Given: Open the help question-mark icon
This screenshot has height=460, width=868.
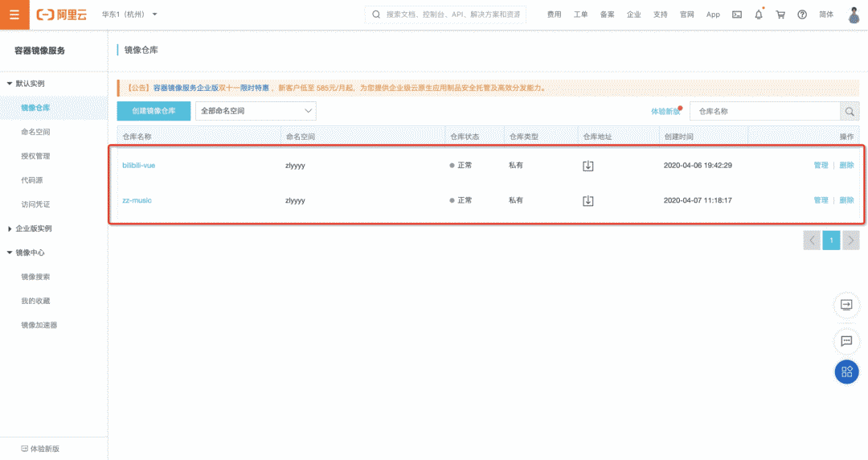Looking at the screenshot, I should pos(802,14).
